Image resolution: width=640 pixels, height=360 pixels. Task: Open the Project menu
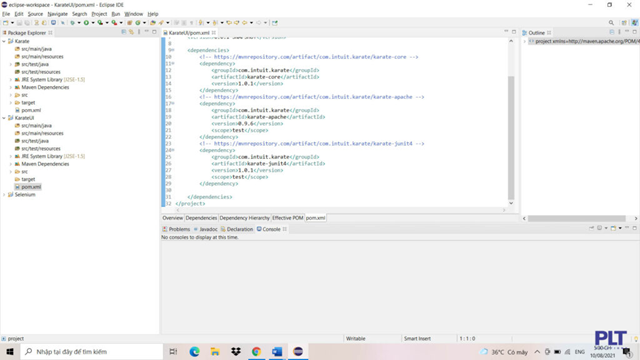pyautogui.click(x=99, y=14)
